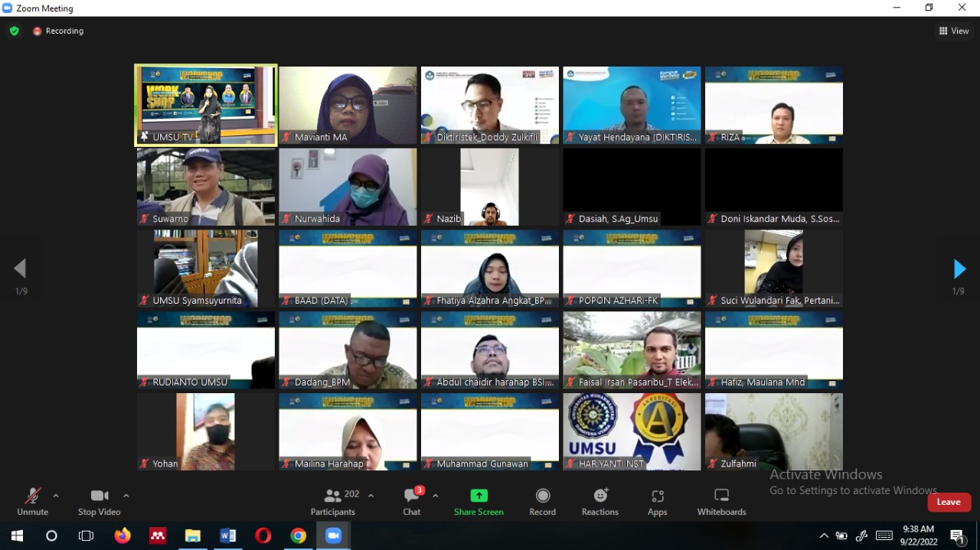Select the Diktiristek_Doddy Zulkifli video tile
Screen dimensions: 980x550
pos(490,105)
